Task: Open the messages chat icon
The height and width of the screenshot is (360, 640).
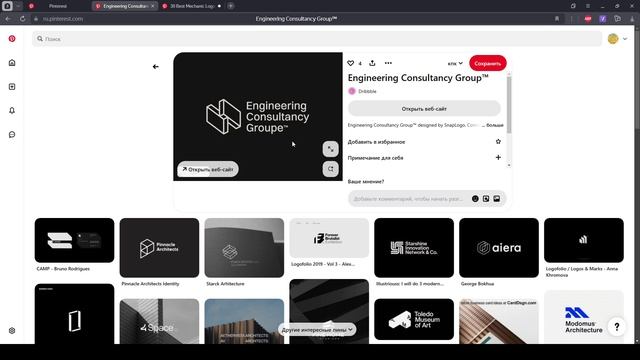Action: (x=12, y=134)
